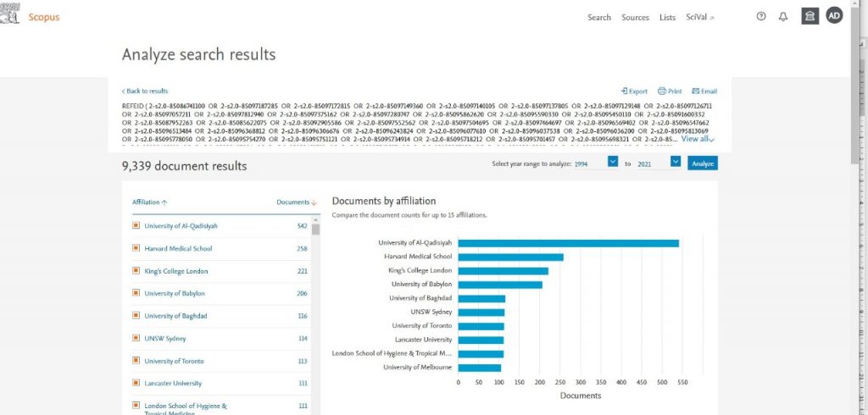The image size is (868, 415).
Task: Click document count 116
Action: click(x=302, y=316)
